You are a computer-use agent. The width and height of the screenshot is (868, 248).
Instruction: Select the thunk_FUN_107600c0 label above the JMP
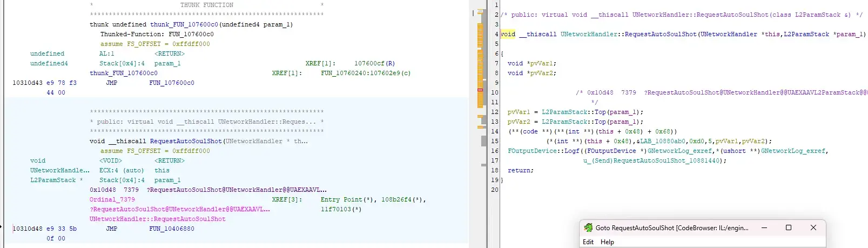[x=124, y=73]
